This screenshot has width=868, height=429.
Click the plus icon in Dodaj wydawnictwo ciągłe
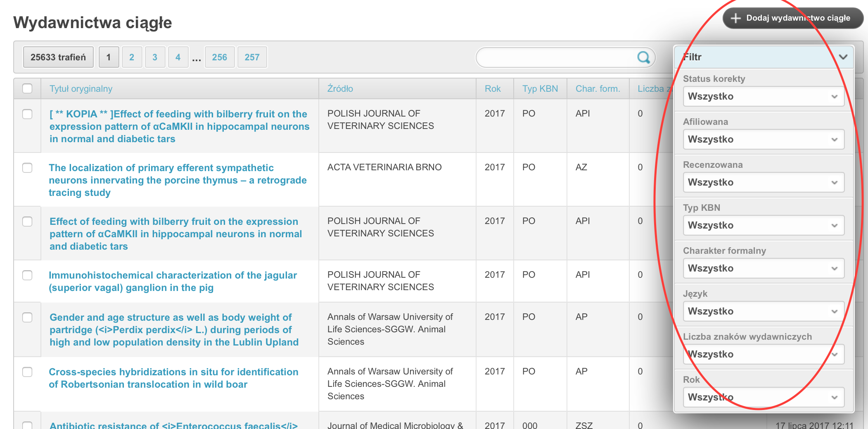pyautogui.click(x=735, y=18)
